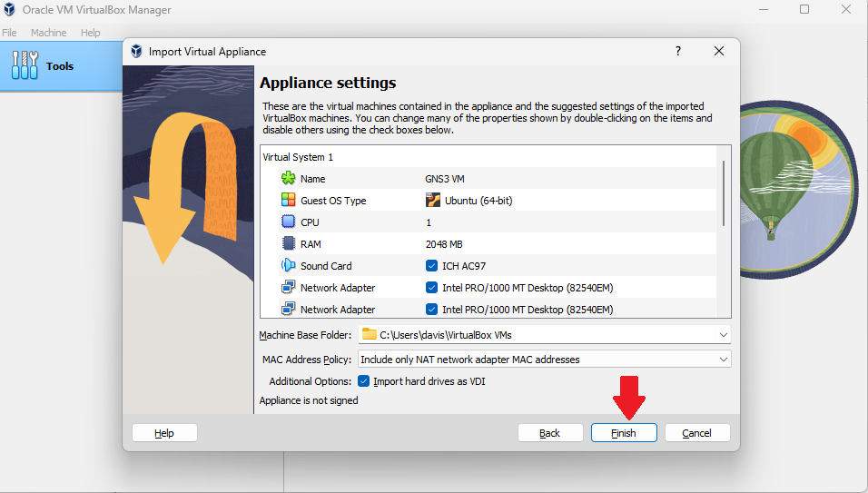Select the Virtual System 1 row
Screen dimensions: 868x493
(488, 157)
